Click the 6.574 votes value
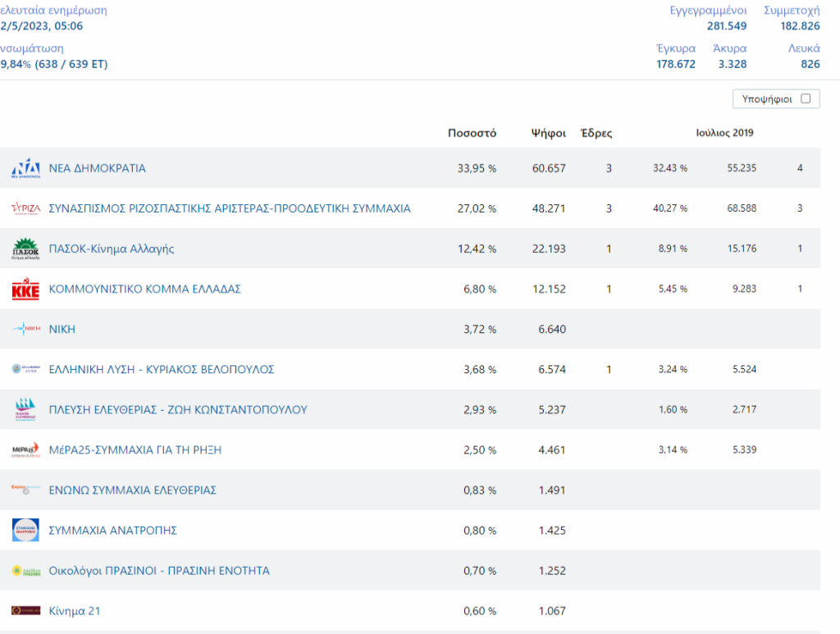Screen dimensions: 840x634 (552, 369)
